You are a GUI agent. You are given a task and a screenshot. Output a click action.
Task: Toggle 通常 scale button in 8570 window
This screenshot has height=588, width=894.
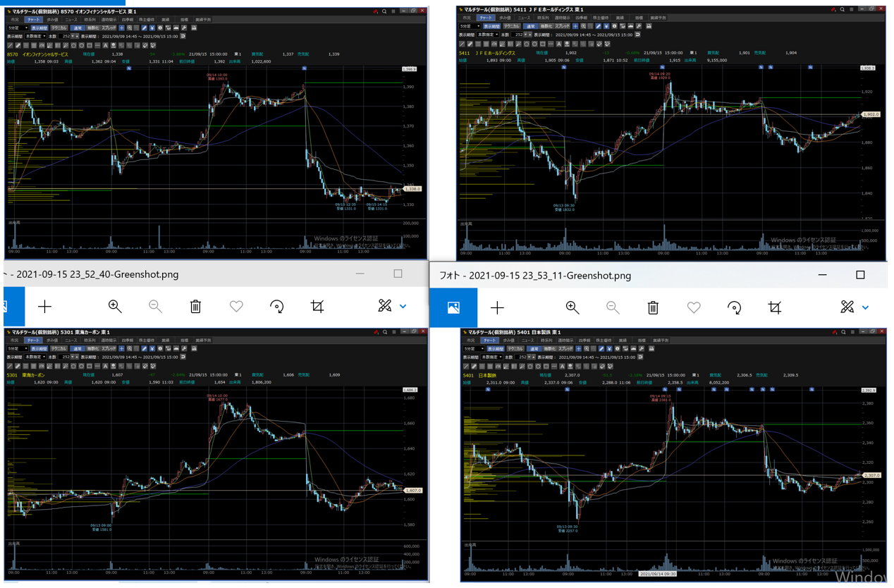[78, 28]
